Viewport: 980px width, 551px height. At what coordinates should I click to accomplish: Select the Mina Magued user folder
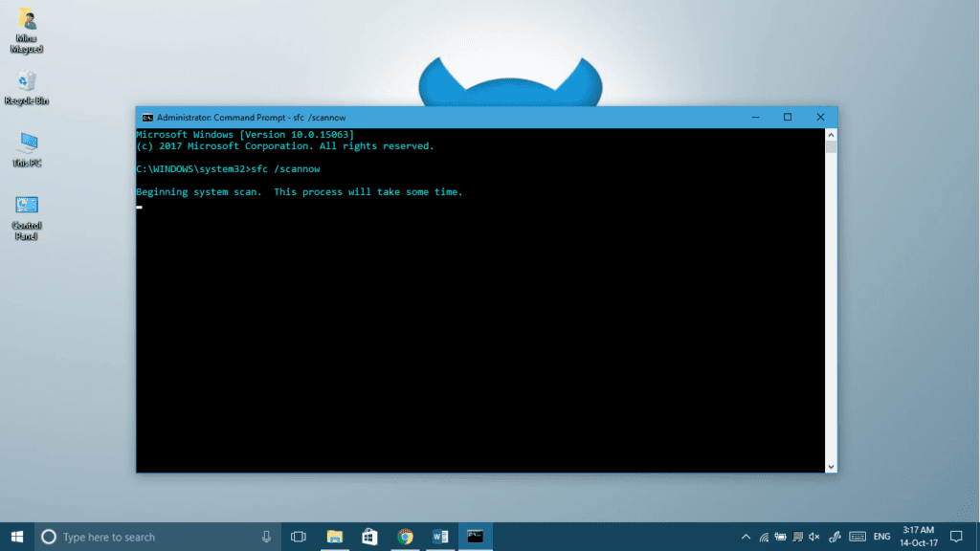(27, 29)
